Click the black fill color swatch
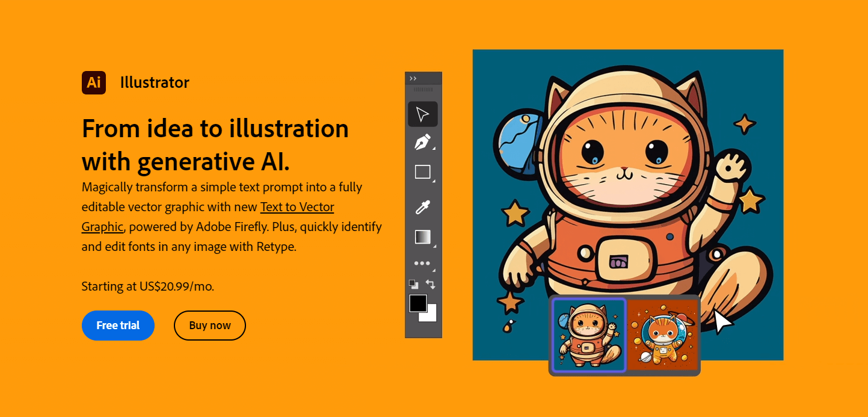 [x=418, y=303]
